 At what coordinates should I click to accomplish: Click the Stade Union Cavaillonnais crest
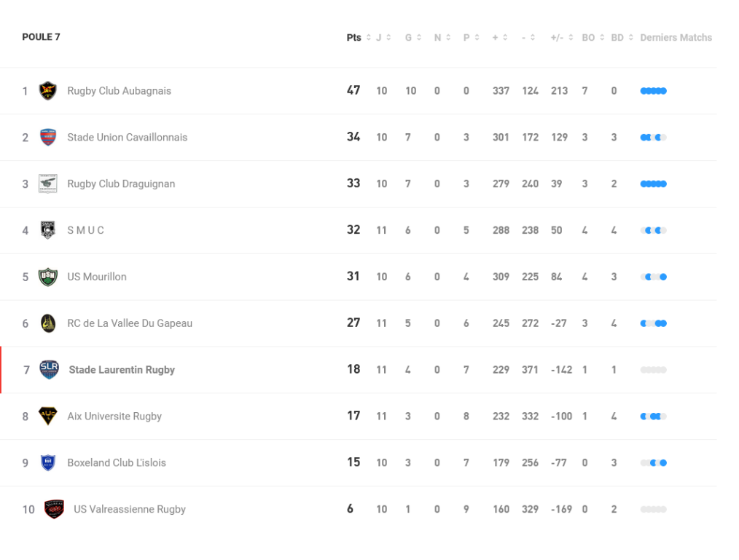tap(48, 138)
